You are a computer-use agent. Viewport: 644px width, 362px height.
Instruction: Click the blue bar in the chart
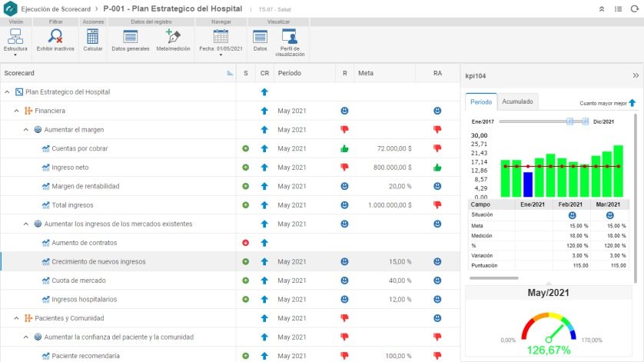528,184
